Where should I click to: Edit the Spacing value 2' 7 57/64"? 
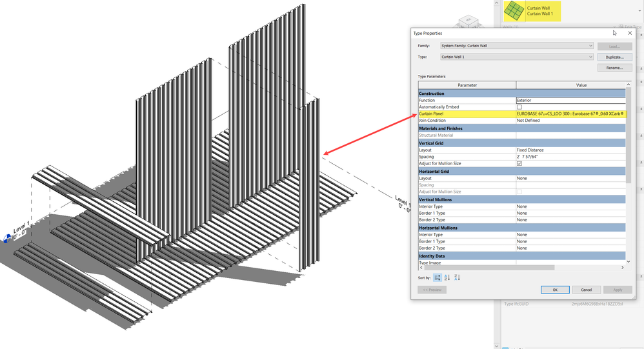click(571, 157)
